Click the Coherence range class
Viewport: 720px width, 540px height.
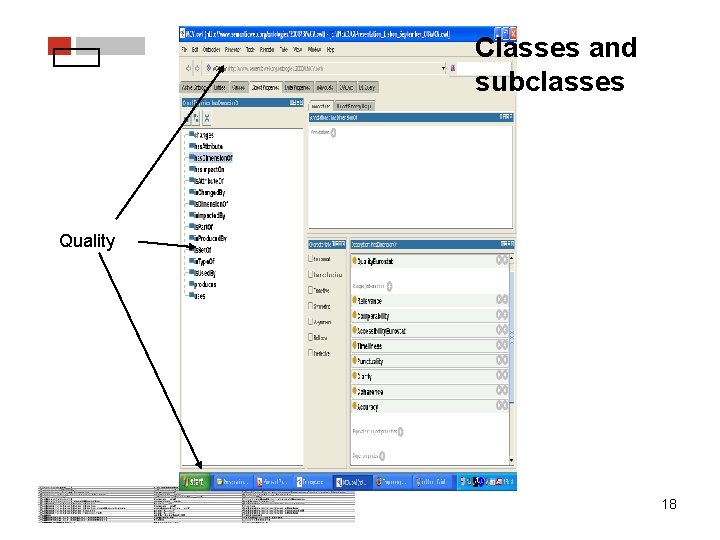click(370, 392)
